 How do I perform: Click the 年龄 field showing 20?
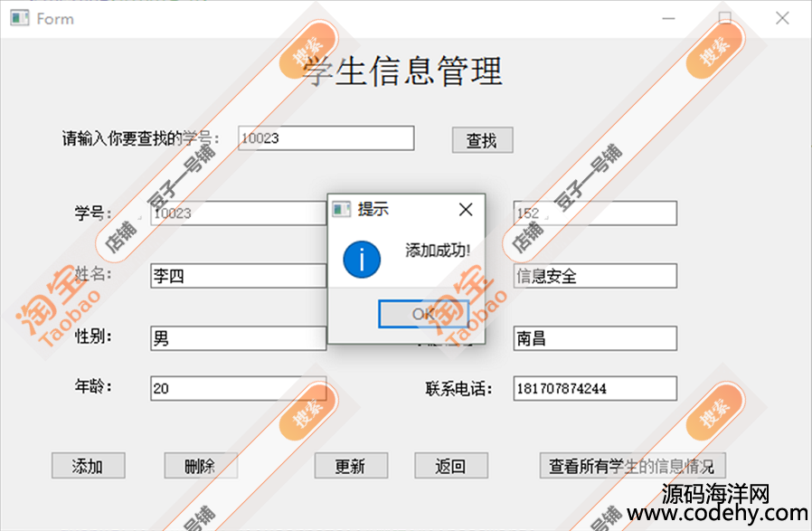[x=237, y=388]
